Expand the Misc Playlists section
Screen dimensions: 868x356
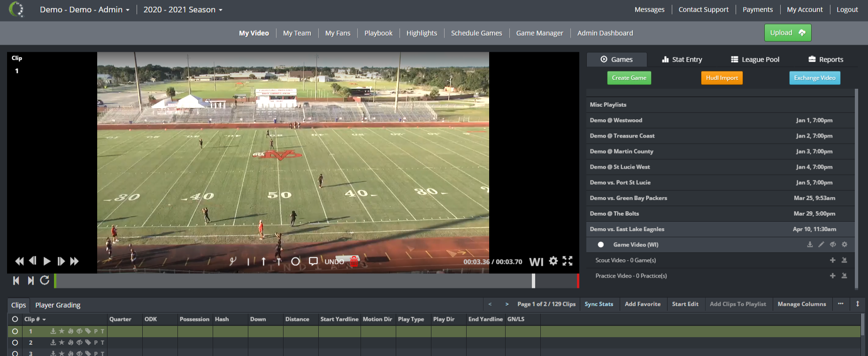point(721,105)
